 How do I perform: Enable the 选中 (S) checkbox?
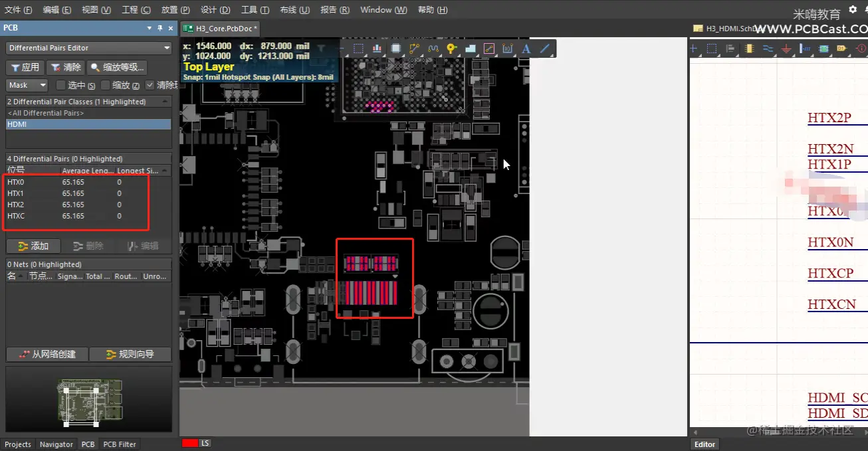click(x=61, y=85)
